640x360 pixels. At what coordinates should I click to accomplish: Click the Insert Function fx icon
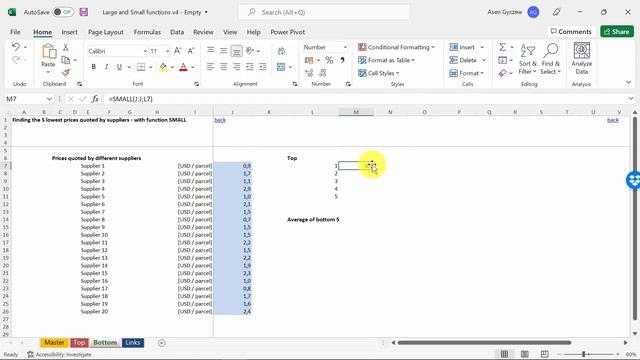[95, 99]
